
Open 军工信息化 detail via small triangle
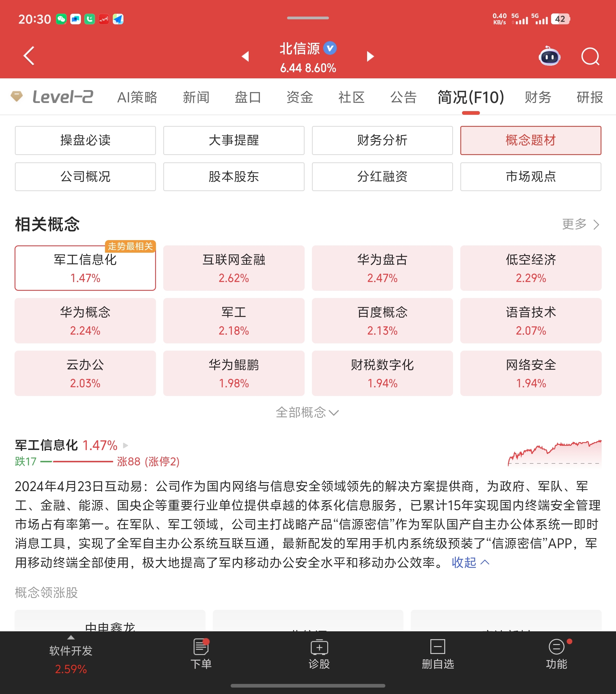tap(125, 445)
